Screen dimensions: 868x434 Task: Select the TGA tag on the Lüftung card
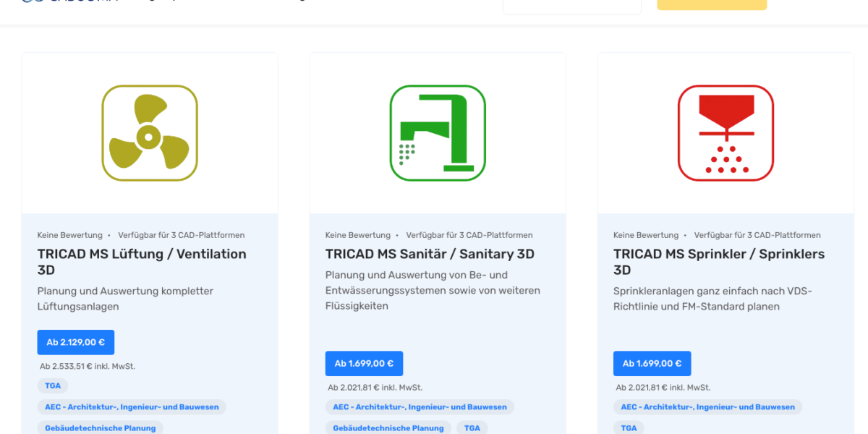click(53, 386)
